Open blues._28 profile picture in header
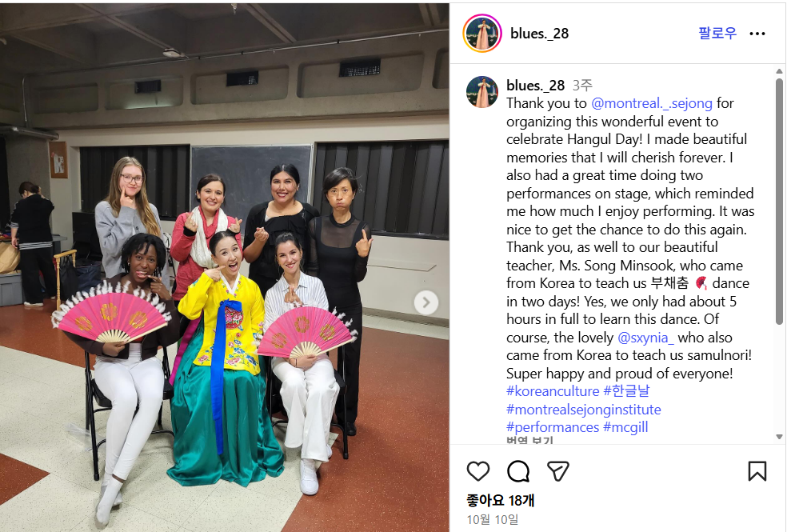 point(482,34)
